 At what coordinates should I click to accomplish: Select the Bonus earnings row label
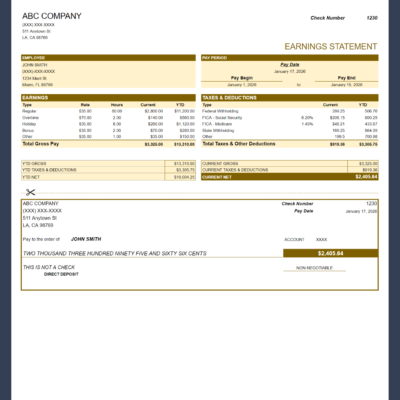pos(28,130)
